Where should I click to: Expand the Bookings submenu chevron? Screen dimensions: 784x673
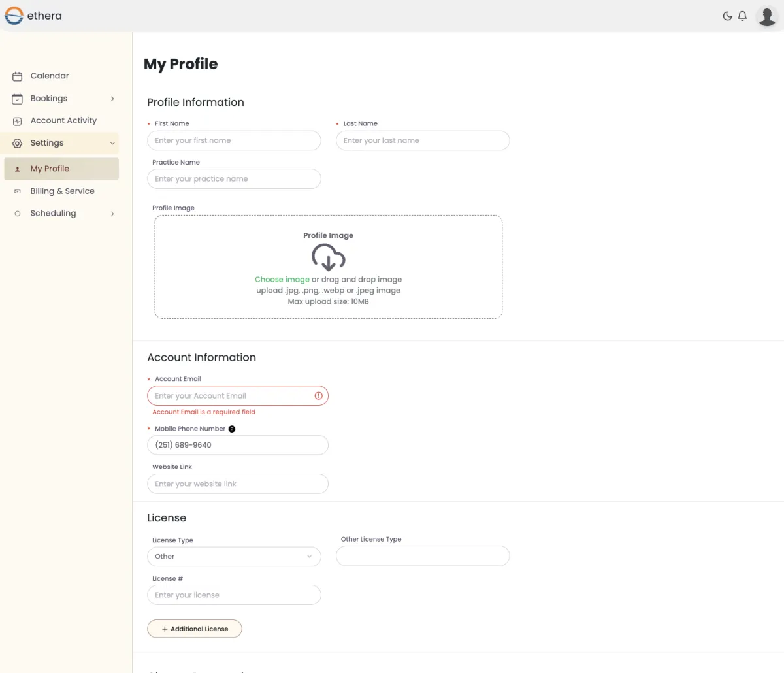pyautogui.click(x=112, y=99)
